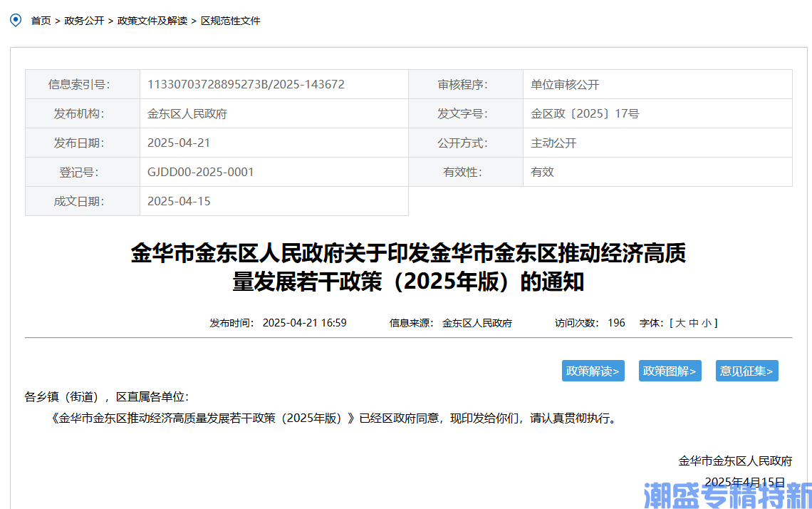Click 信息来源 金东区人民政府 text
The height and width of the screenshot is (509, 812).
451,323
